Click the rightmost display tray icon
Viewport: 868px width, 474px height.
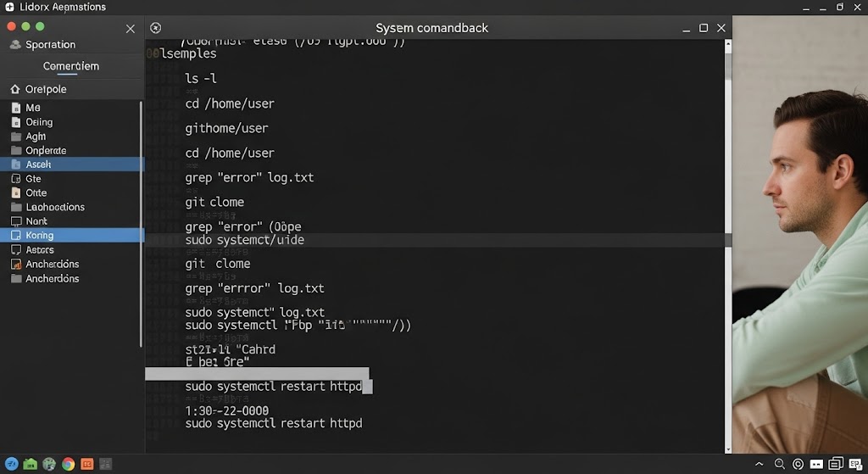click(855, 464)
